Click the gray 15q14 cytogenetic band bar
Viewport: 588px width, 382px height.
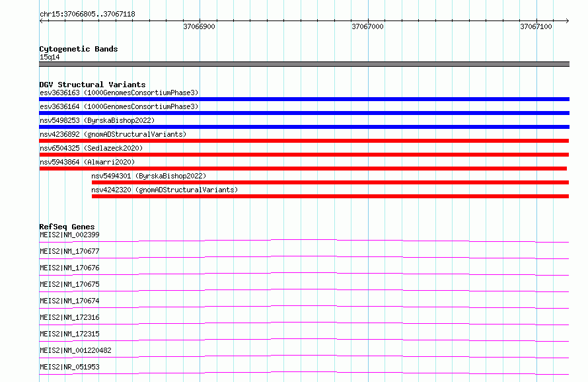(x=304, y=64)
